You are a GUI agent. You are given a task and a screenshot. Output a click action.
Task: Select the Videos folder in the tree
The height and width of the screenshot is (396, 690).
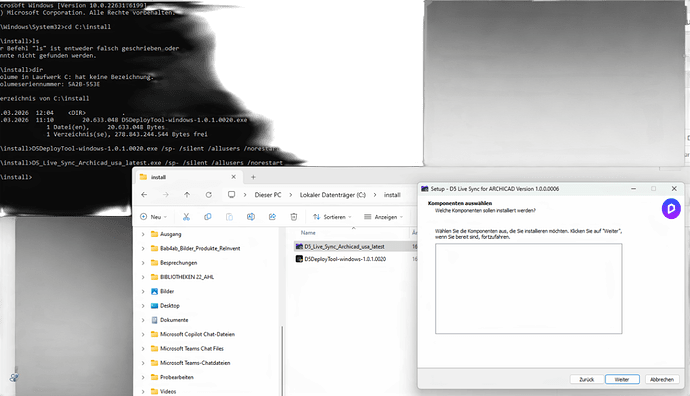click(168, 392)
